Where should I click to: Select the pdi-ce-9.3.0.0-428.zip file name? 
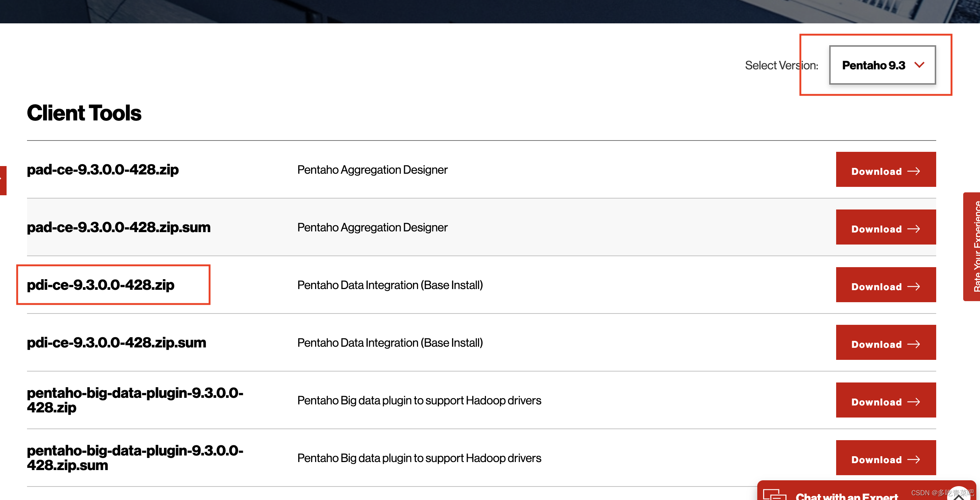click(100, 285)
